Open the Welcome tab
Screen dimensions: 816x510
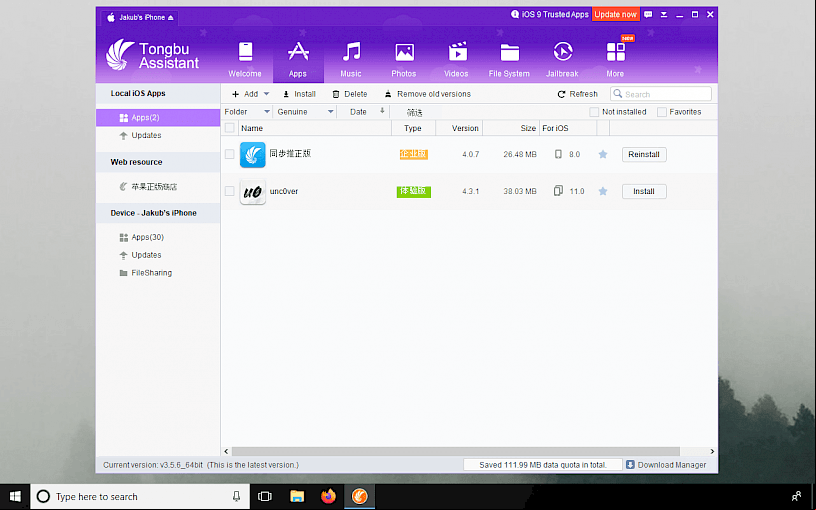(245, 59)
